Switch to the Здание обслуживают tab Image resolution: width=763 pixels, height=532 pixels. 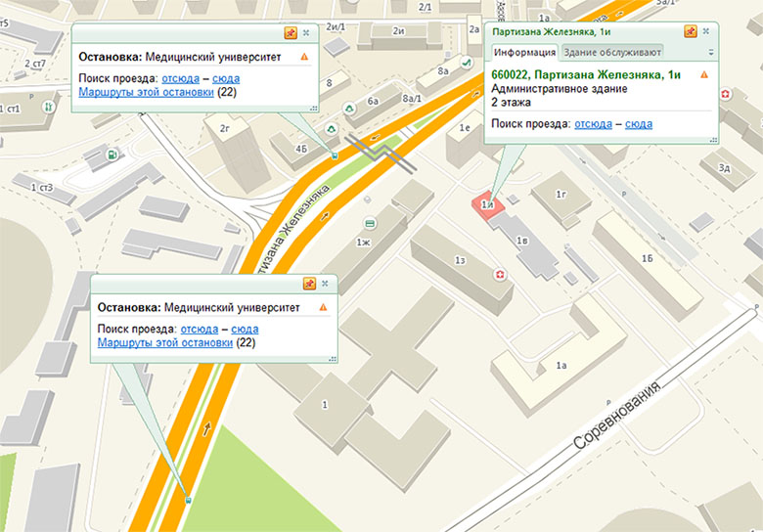tap(612, 52)
